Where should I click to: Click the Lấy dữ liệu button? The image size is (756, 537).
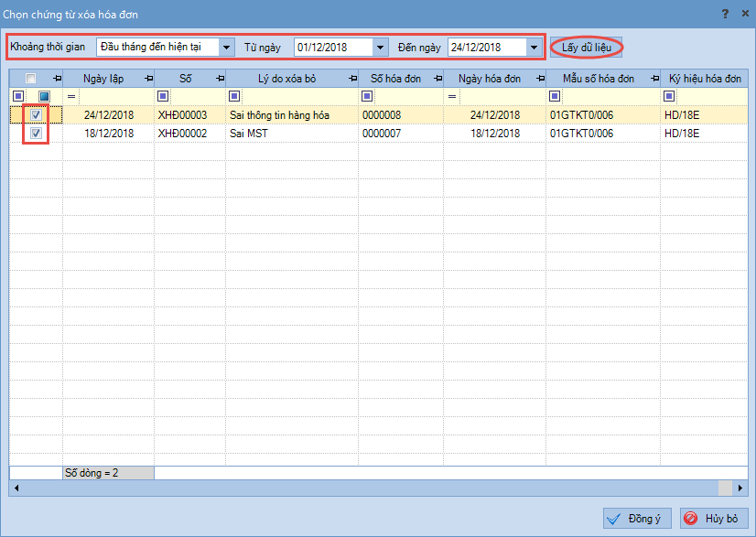point(587,48)
